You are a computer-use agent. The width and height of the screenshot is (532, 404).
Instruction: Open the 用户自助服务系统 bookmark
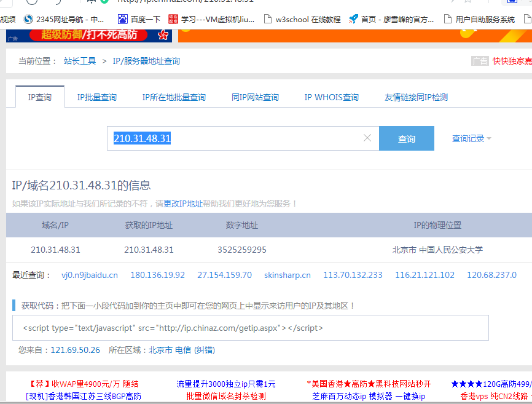[479, 19]
